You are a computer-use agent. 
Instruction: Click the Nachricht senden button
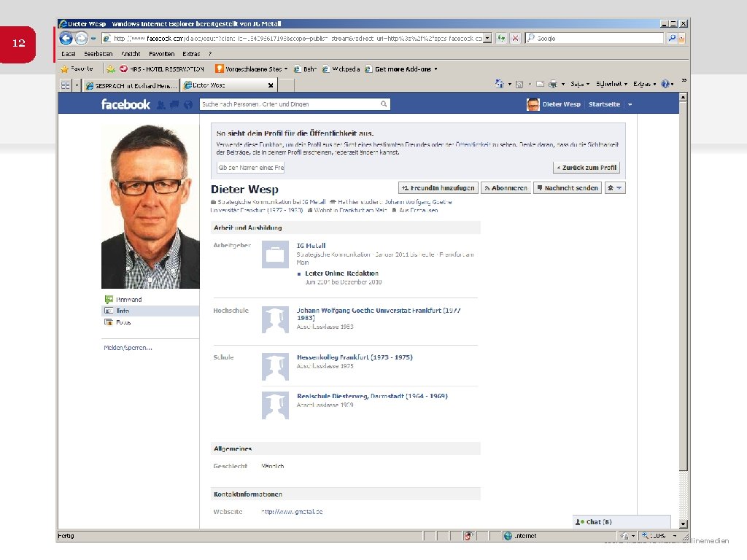click(568, 188)
